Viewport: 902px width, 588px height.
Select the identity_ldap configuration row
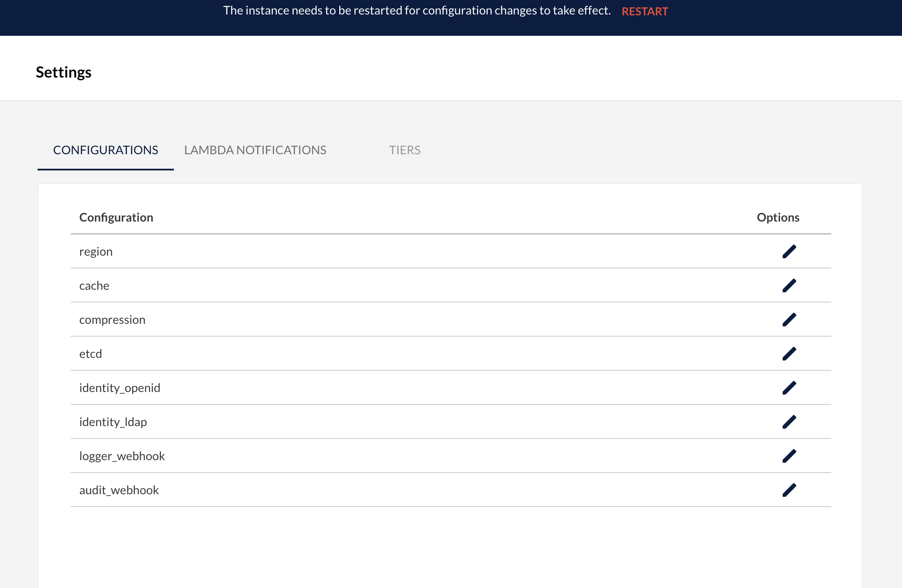[x=113, y=422]
